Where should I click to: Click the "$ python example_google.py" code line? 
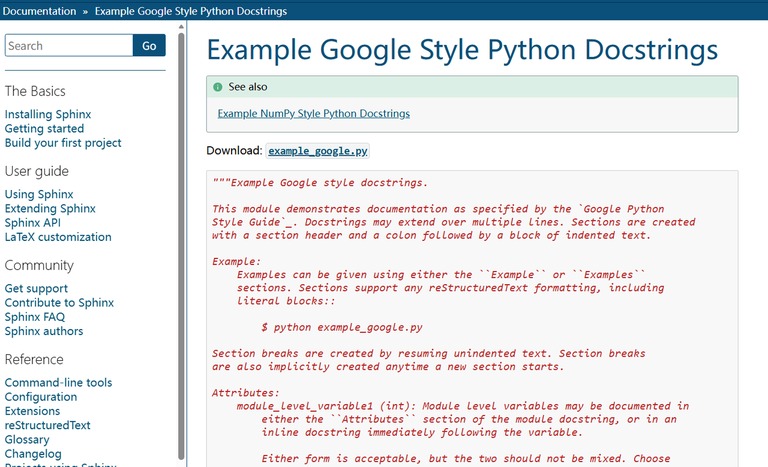[x=342, y=327]
